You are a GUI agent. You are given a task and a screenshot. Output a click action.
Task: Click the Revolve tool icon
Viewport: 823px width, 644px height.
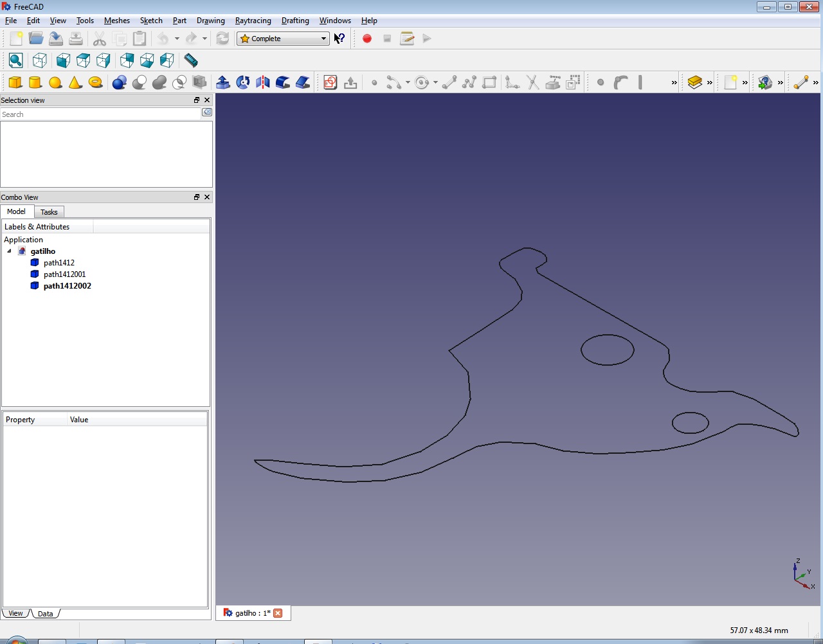tap(243, 82)
